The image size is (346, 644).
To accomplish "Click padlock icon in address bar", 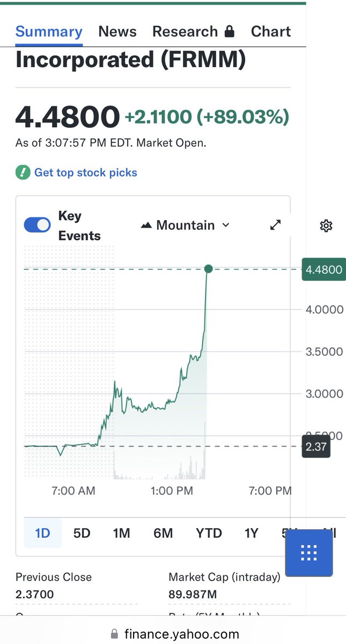I will coord(114,634).
